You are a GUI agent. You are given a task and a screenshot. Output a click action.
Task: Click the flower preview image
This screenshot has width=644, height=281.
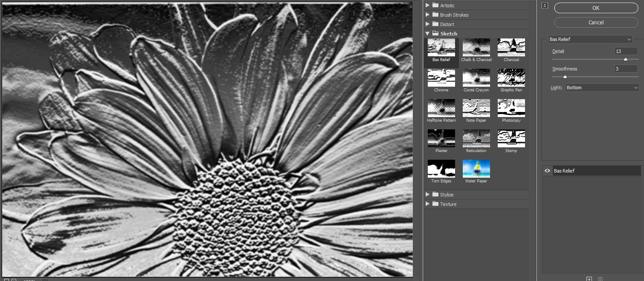[x=207, y=139]
